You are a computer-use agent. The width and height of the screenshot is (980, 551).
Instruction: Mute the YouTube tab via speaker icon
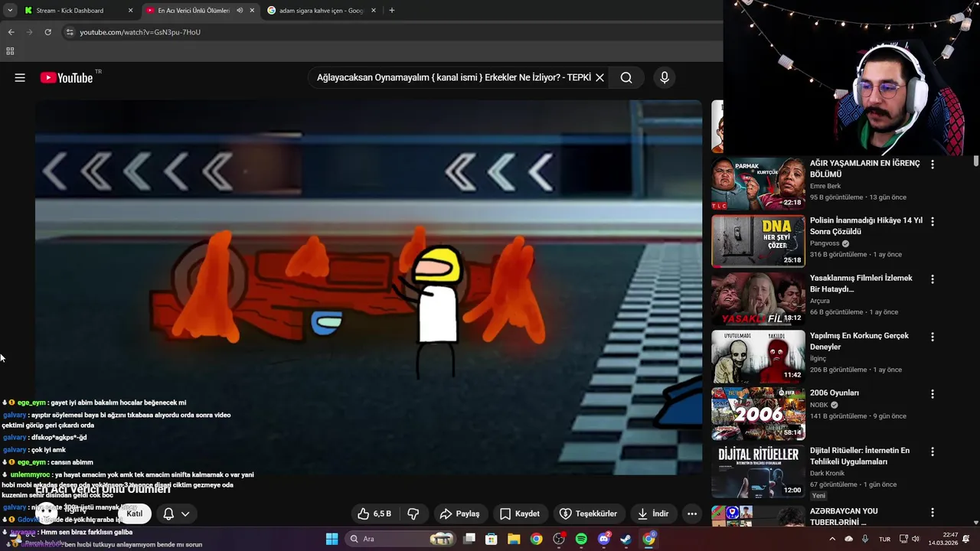pyautogui.click(x=240, y=11)
